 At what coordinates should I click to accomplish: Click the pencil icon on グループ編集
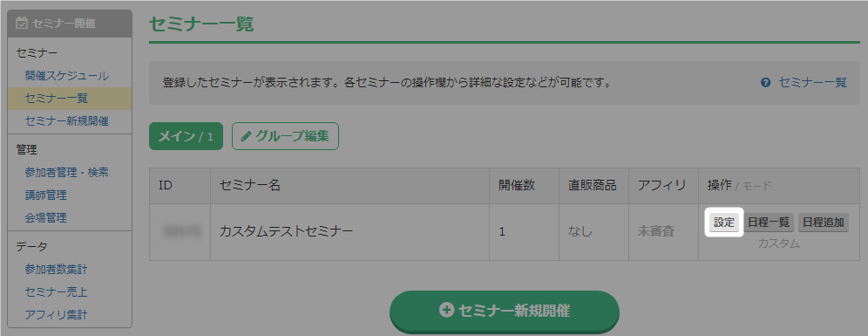(247, 136)
